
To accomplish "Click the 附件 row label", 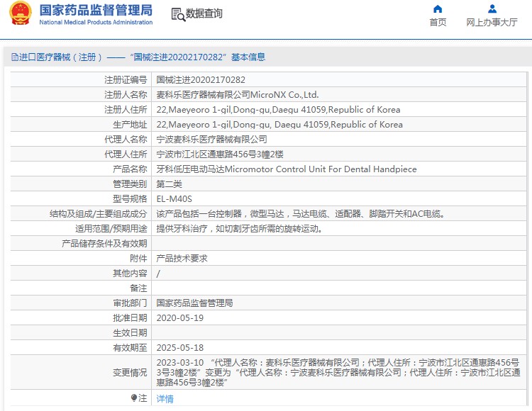I will click(x=138, y=259).
